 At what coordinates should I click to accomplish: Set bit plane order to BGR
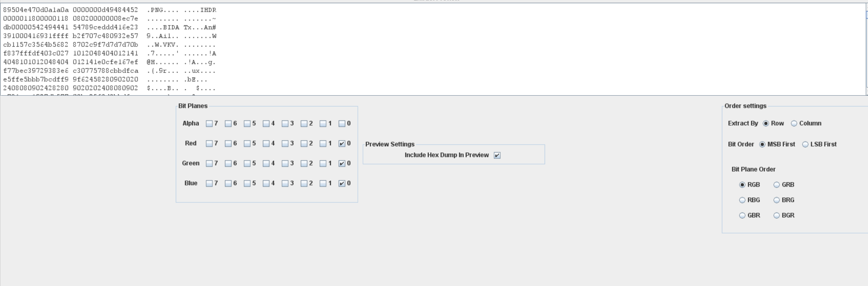784,215
